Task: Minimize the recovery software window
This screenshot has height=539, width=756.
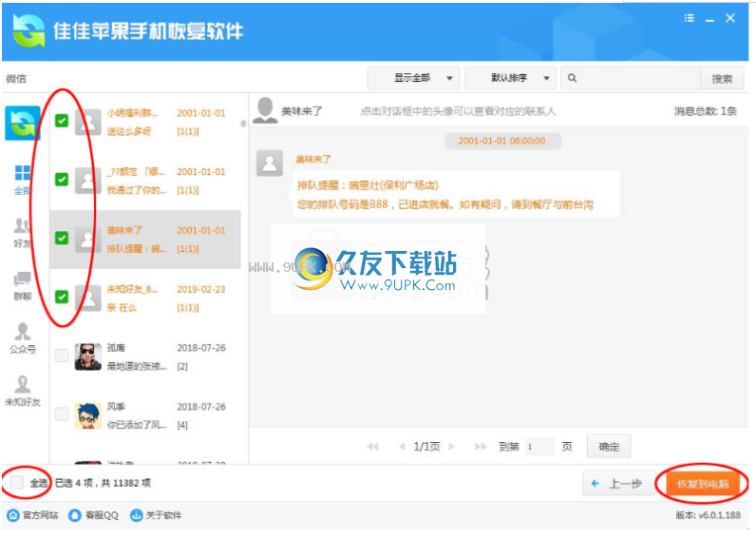Action: [709, 19]
